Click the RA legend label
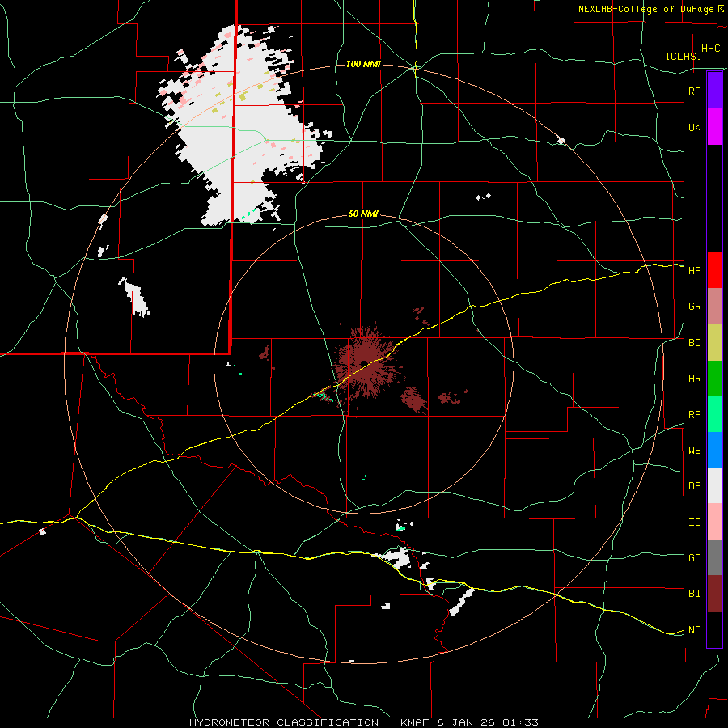This screenshot has height=728, width=728. [x=695, y=415]
